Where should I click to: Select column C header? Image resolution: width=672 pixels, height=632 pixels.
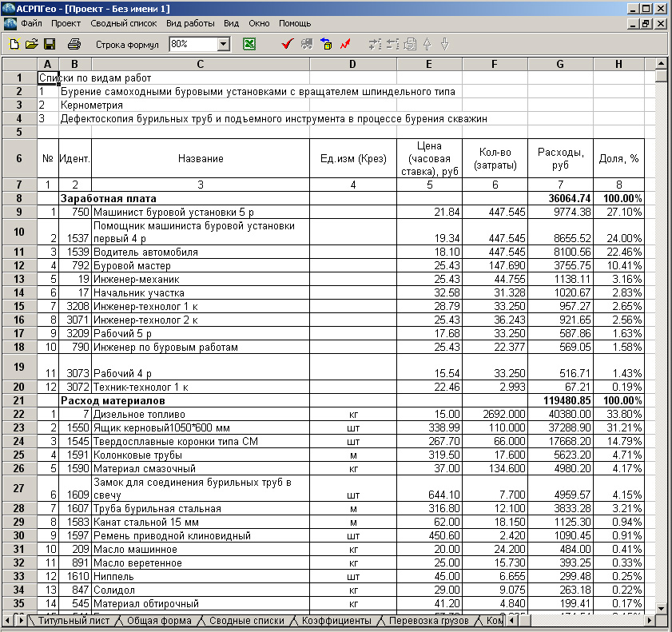(x=200, y=64)
